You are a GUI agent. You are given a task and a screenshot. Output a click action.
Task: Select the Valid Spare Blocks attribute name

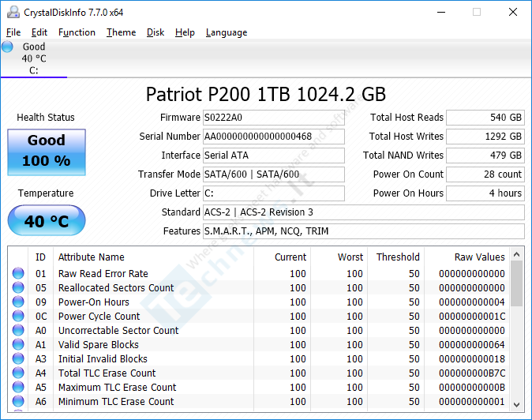(x=99, y=345)
